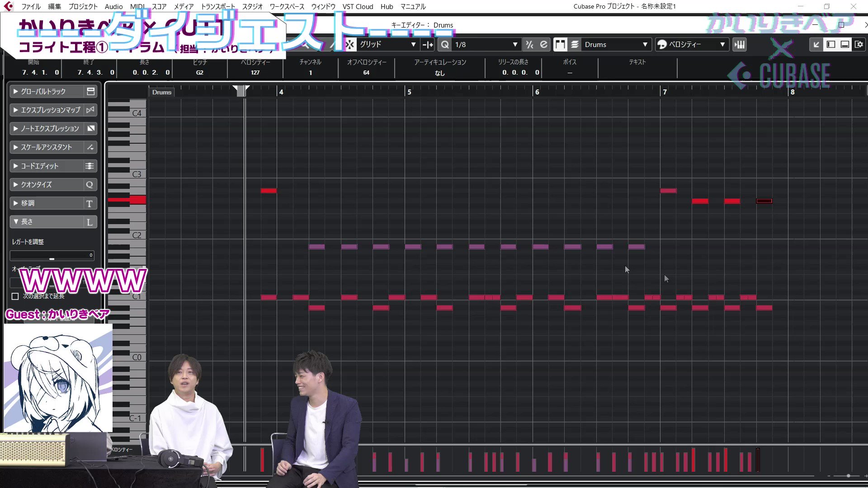Toggle show part borders icon

click(560, 44)
